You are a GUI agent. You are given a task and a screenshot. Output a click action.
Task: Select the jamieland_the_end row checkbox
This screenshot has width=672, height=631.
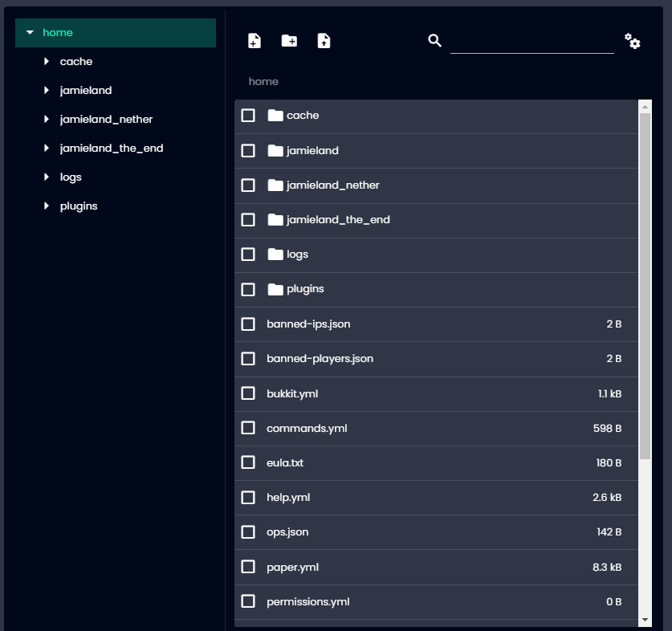point(248,220)
